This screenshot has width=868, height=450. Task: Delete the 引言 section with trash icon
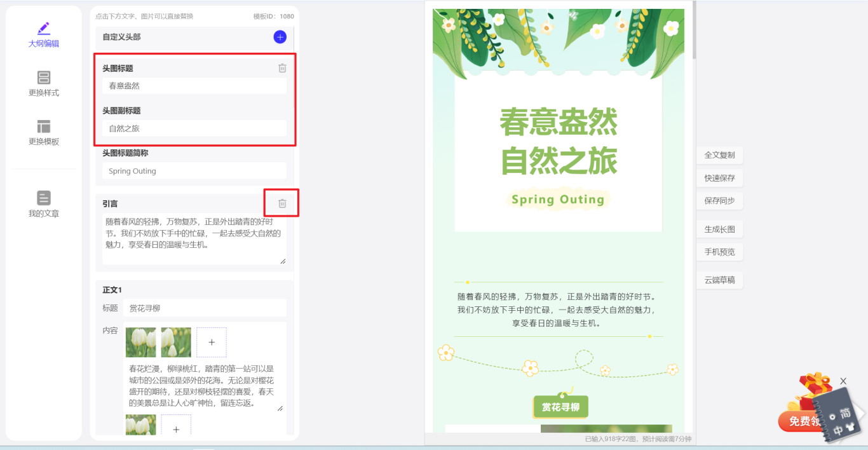click(x=282, y=203)
